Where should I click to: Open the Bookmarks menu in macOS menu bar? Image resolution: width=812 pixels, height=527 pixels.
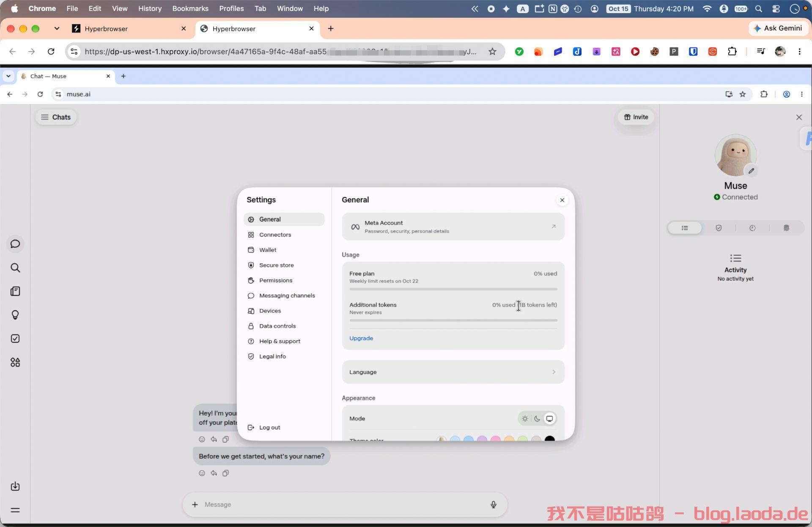pyautogui.click(x=190, y=8)
